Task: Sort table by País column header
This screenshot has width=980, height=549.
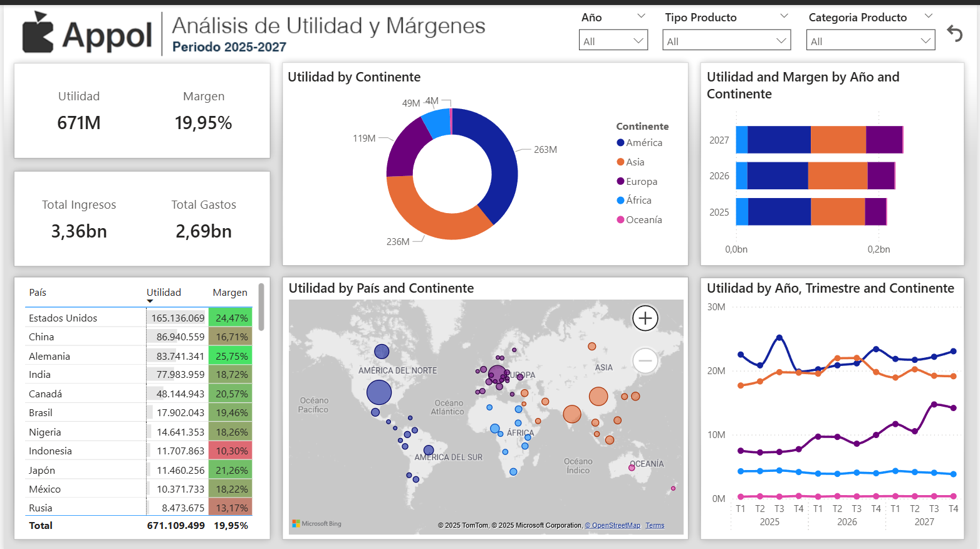Action: (x=38, y=293)
